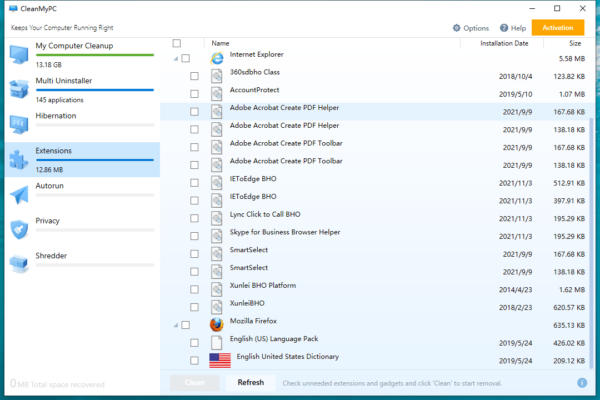
Task: Select the IEToEdge BHO 512.91 KB row
Action: pyautogui.click(x=375, y=183)
